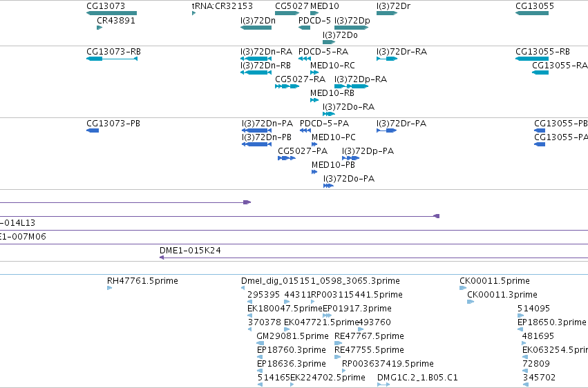This screenshot has width=588, height=388.
Task: Select EST EP18636.3prime
Action: (260, 371)
